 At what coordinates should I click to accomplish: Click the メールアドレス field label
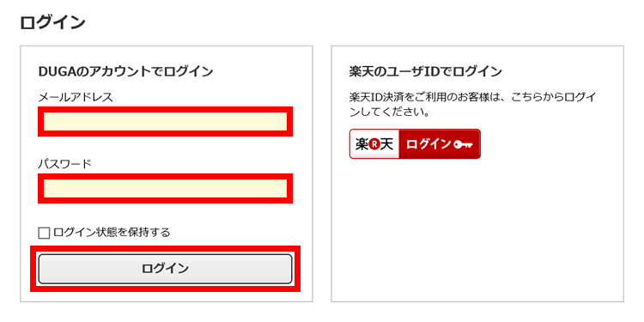pos(76,97)
